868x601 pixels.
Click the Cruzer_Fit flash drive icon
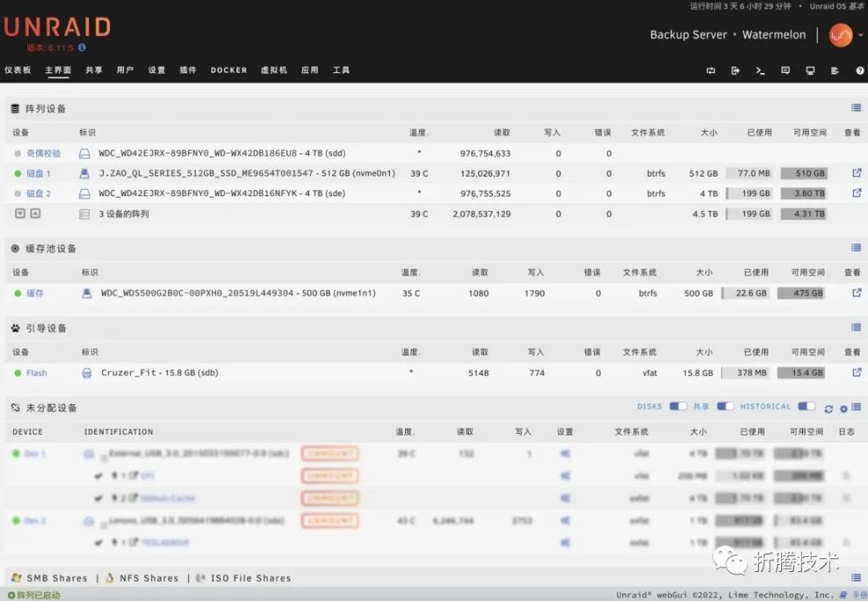click(86, 373)
